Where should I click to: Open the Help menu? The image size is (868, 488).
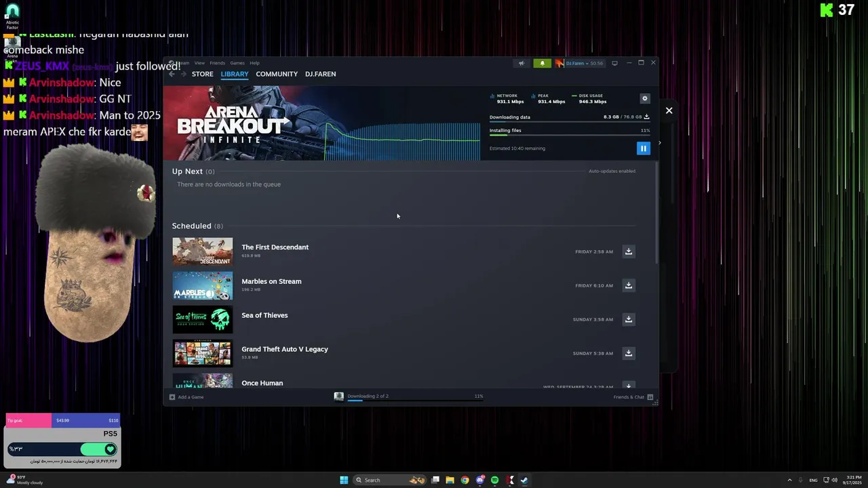point(254,63)
